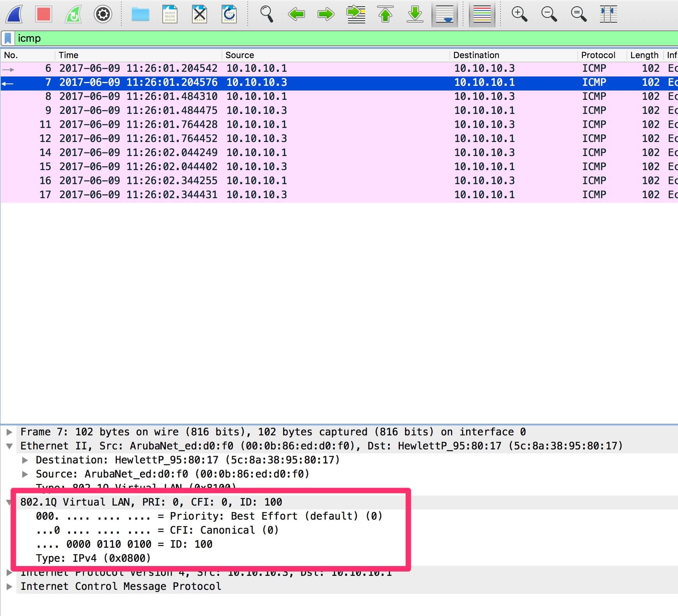
Task: Jump to the first packet
Action: pos(386,14)
